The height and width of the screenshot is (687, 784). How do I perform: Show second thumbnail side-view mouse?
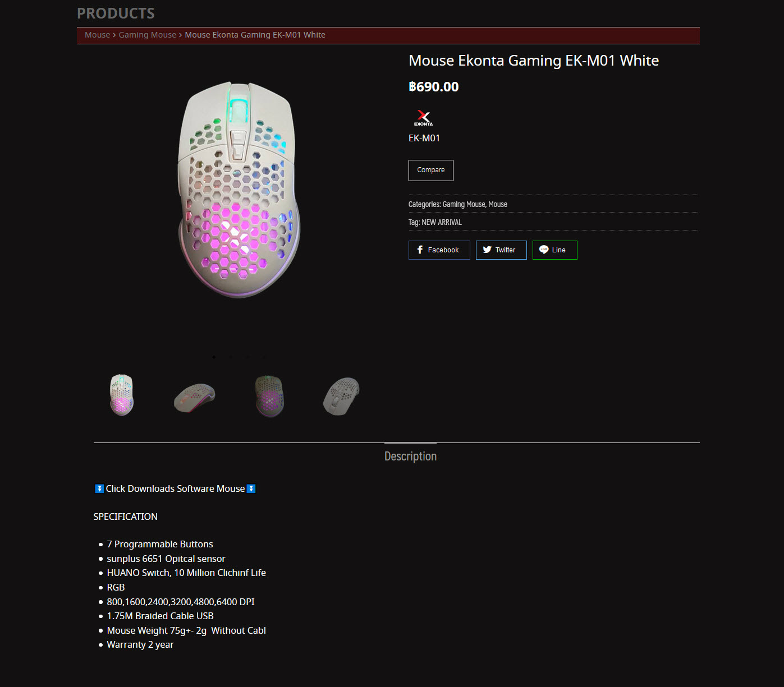[195, 396]
